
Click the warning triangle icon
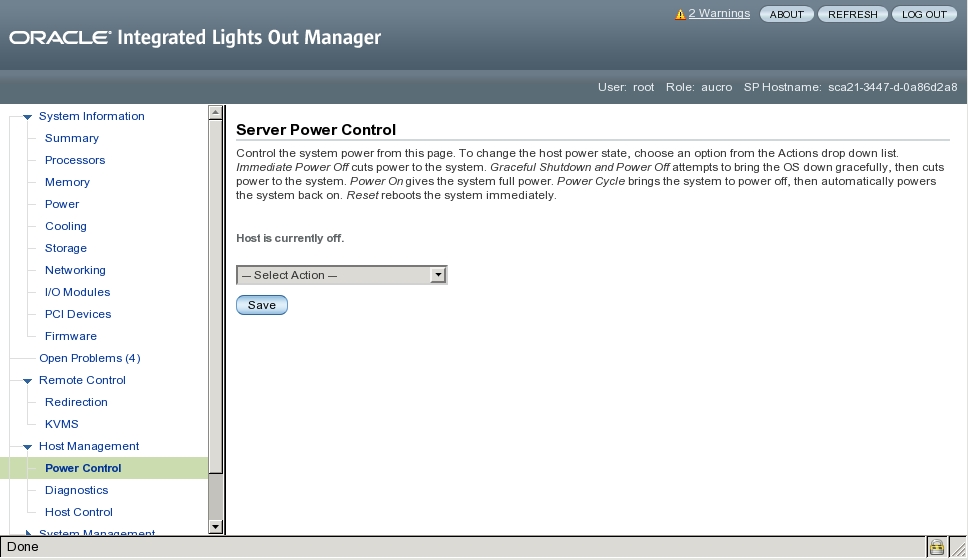pyautogui.click(x=680, y=14)
